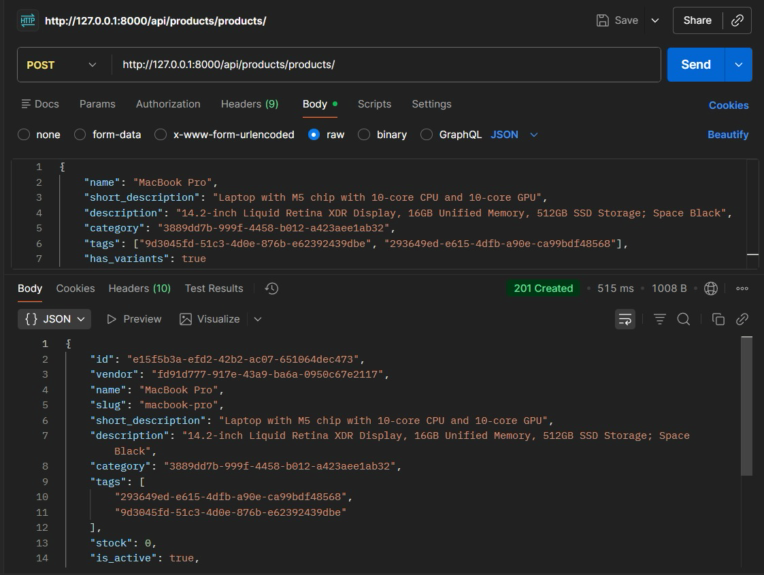Open the response Cookies tab

76,288
